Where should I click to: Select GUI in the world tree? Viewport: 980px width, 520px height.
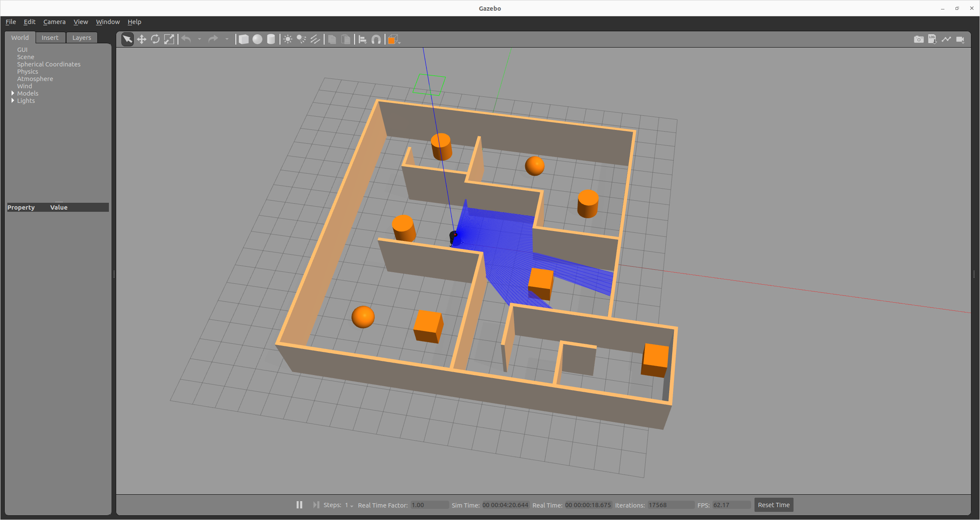[x=22, y=50]
